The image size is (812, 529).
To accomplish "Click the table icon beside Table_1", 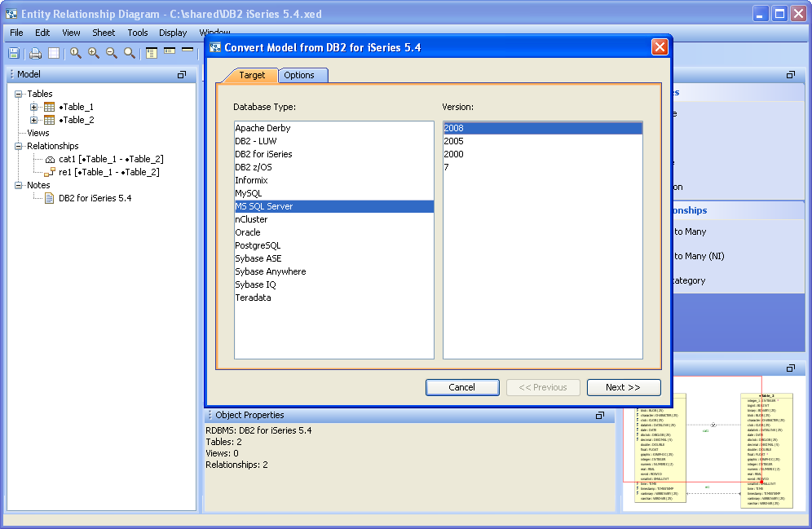I will [49, 107].
